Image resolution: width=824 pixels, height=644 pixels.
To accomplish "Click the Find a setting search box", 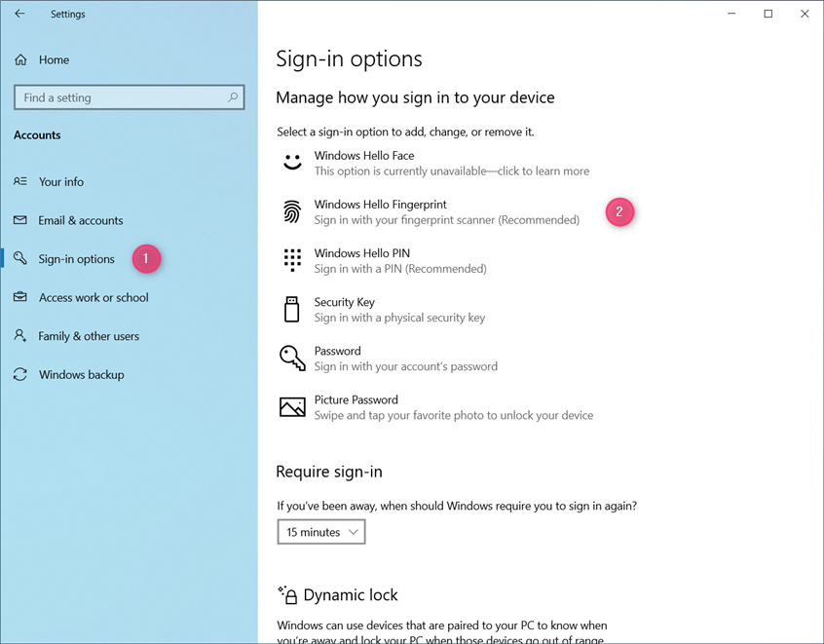I will [x=130, y=97].
